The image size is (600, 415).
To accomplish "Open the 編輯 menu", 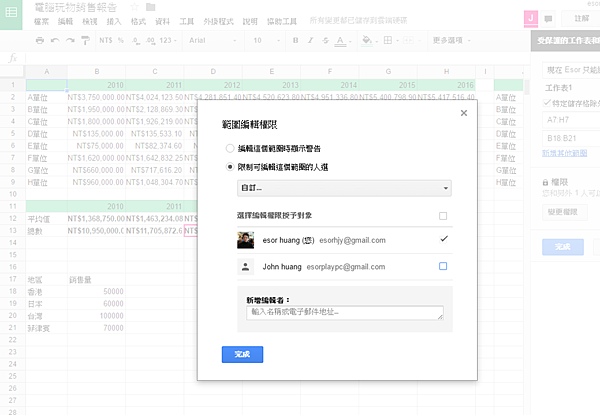I will point(65,21).
